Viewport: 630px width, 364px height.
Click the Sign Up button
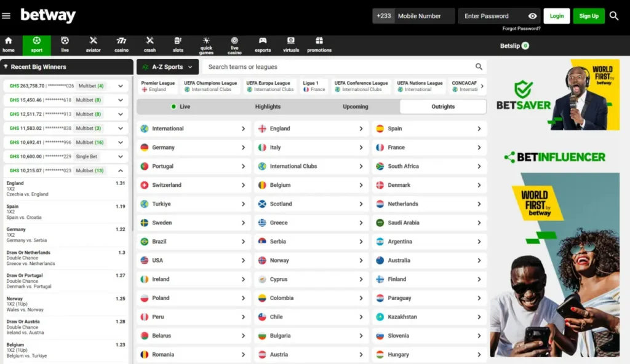point(589,16)
